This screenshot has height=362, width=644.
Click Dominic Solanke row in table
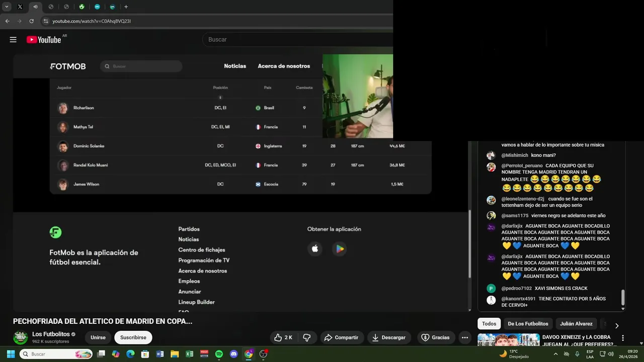pyautogui.click(x=240, y=146)
